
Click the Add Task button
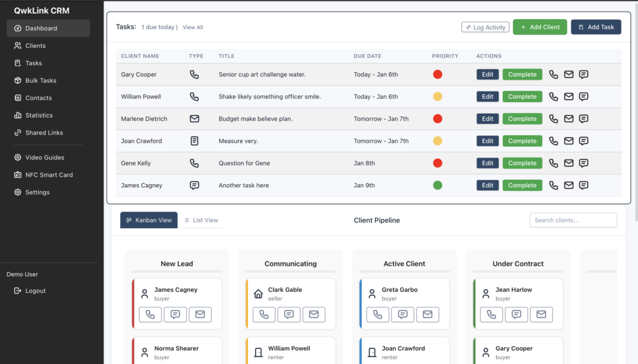[596, 27]
